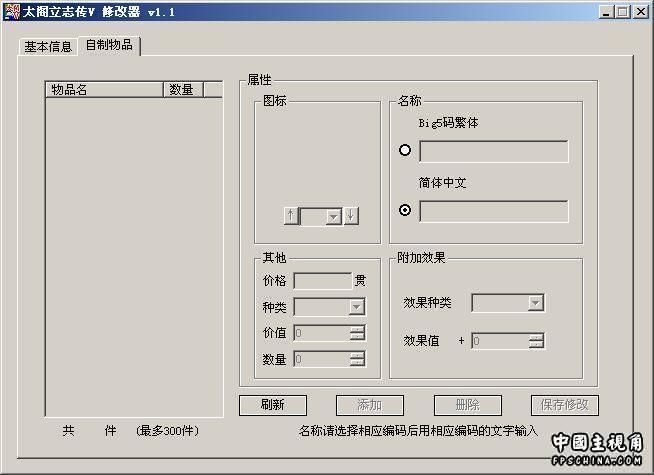
Task: Click the 数量 spinner arrows in 其他
Action: [x=357, y=359]
